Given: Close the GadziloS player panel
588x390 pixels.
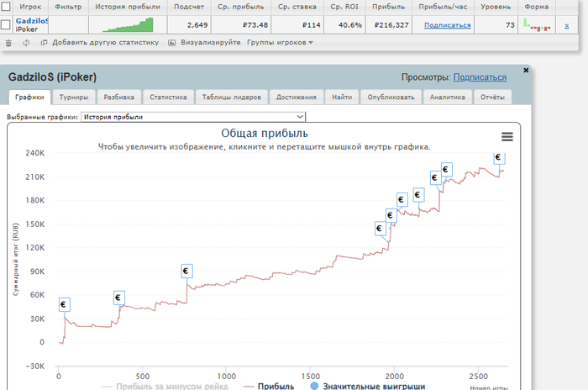Looking at the screenshot, I should (x=526, y=71).
